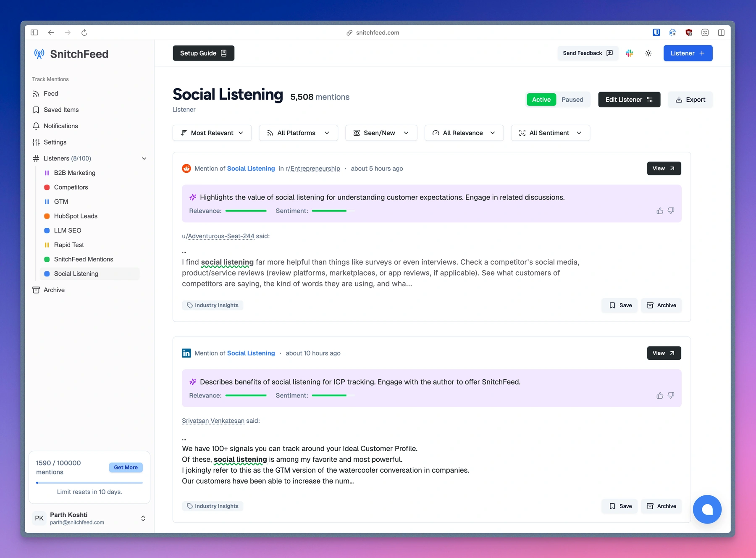Viewport: 756px width, 558px height.
Task: Click the SnitchFeed logo
Action: tap(71, 54)
